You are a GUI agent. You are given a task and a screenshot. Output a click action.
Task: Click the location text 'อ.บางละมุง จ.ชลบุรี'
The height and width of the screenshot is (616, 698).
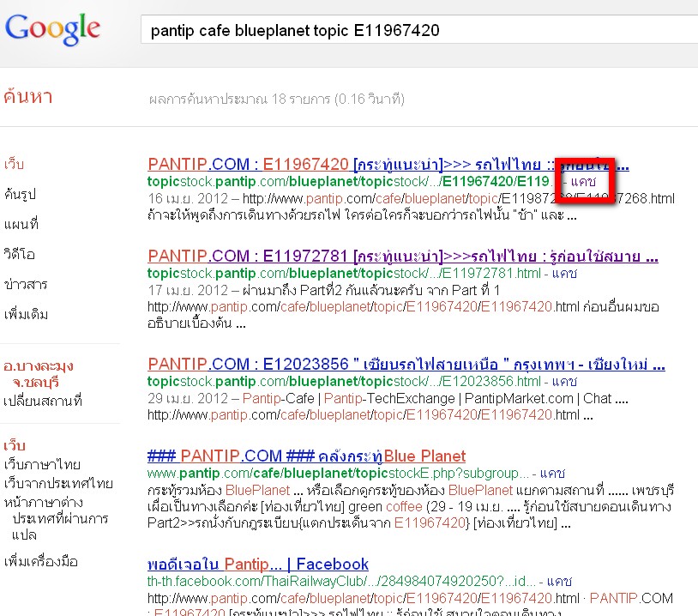click(39, 374)
